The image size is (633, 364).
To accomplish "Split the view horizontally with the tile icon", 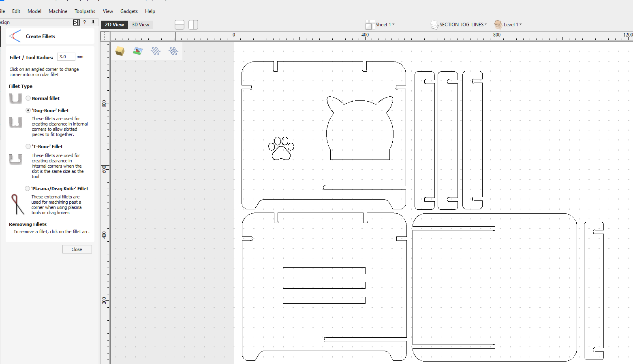I will [180, 25].
